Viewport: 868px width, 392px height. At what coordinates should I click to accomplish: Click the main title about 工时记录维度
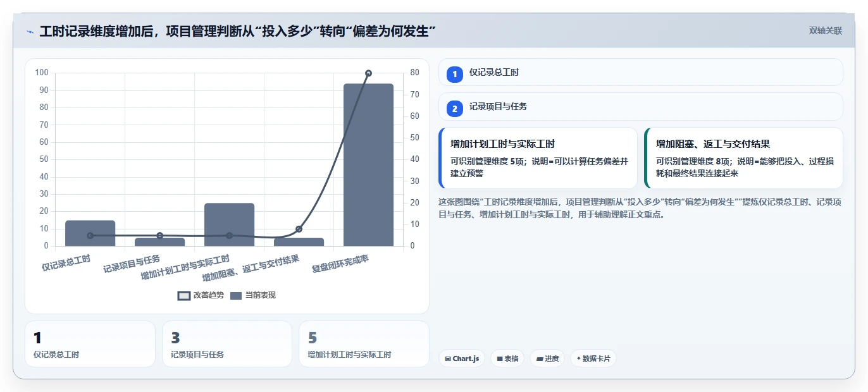coord(238,31)
